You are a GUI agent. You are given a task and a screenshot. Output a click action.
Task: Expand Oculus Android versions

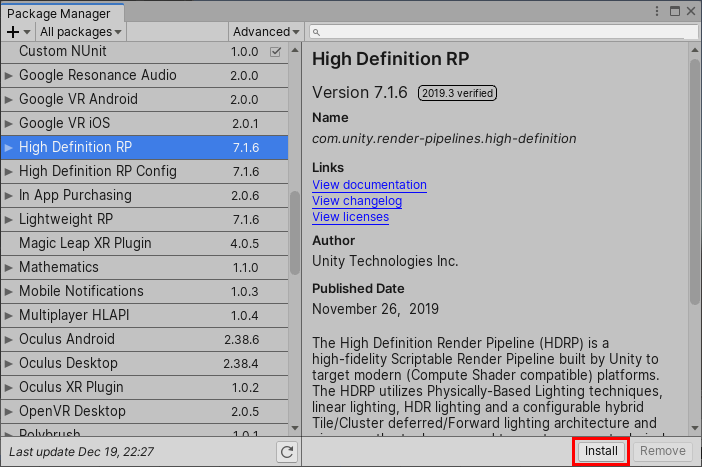9,339
